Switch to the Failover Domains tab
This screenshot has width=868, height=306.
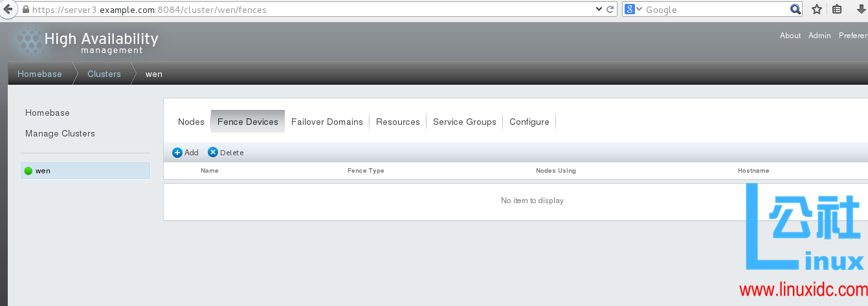tap(327, 122)
